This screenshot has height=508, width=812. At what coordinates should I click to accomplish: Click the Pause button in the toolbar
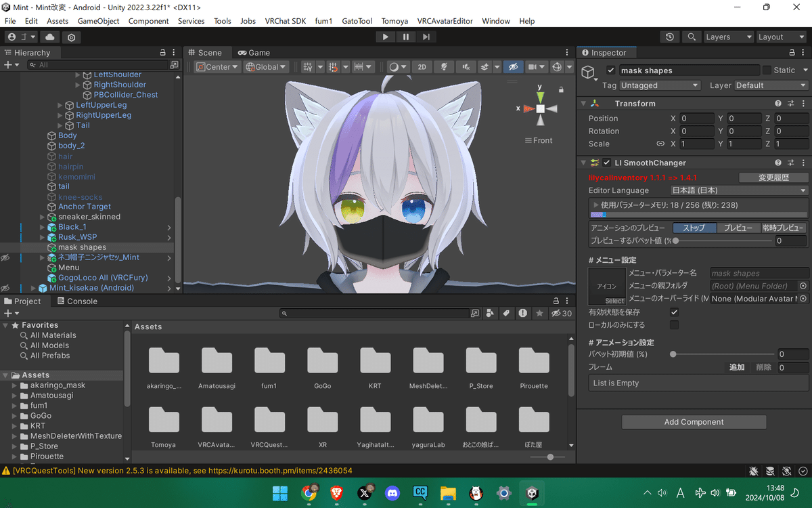tap(405, 37)
